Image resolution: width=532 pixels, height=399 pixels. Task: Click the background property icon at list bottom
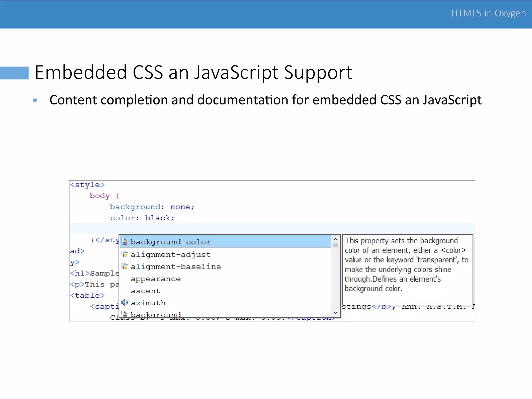click(x=125, y=314)
